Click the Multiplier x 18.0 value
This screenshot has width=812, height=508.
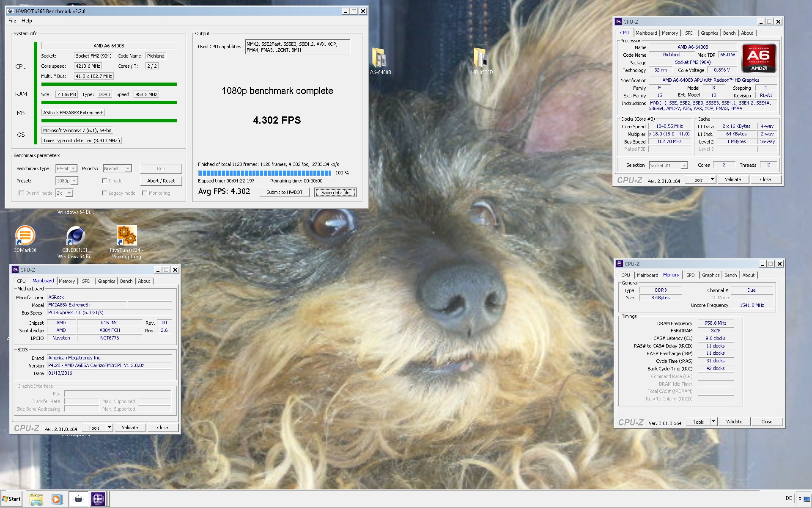coord(669,134)
